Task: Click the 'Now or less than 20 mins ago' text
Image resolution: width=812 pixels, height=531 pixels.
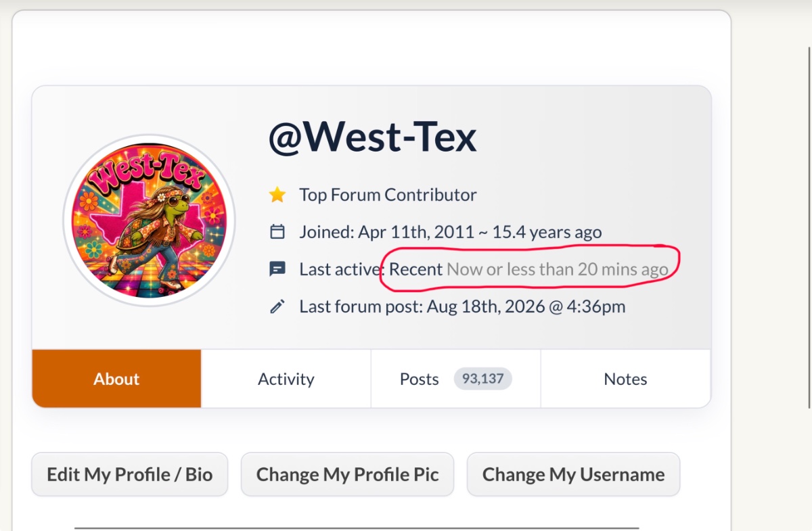Action: coord(558,269)
